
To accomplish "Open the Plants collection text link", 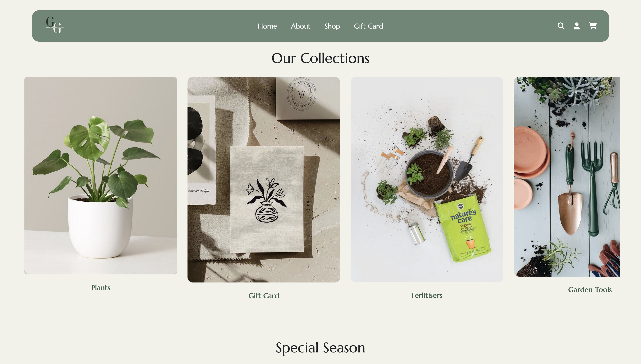I will point(101,288).
